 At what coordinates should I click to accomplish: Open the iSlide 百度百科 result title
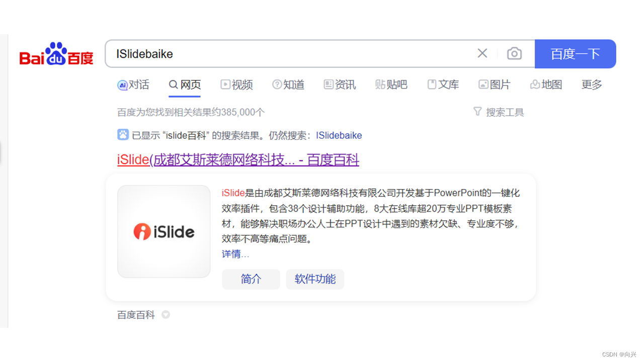(238, 160)
